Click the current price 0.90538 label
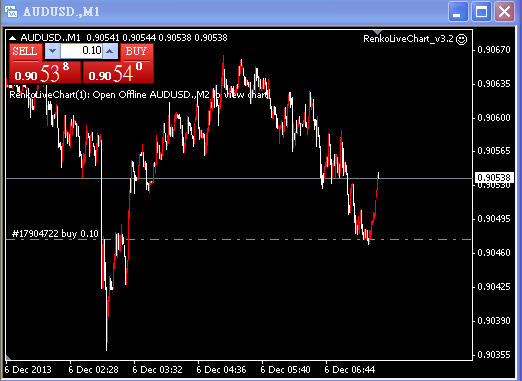This screenshot has width=522, height=381. coord(494,178)
